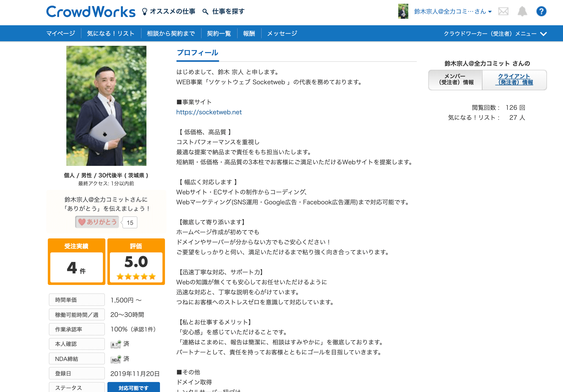Click the 登録日 label
563x392 pixels.
(x=77, y=373)
